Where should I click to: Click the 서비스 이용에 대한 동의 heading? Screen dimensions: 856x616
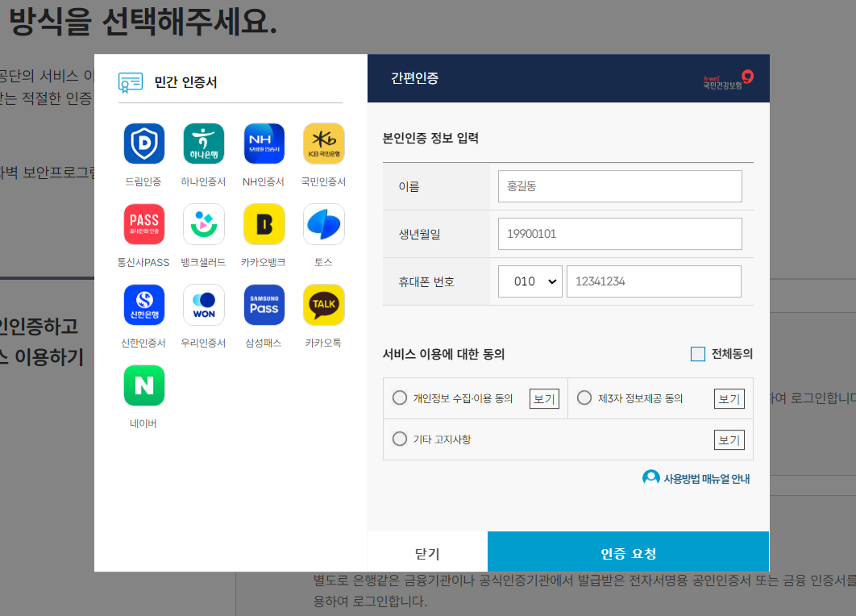click(444, 355)
